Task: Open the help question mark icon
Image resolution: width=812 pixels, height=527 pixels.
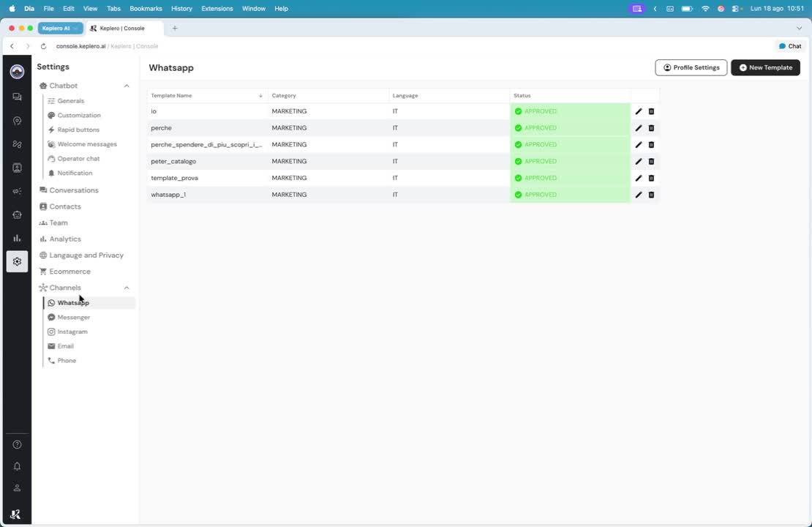Action: [x=17, y=444]
